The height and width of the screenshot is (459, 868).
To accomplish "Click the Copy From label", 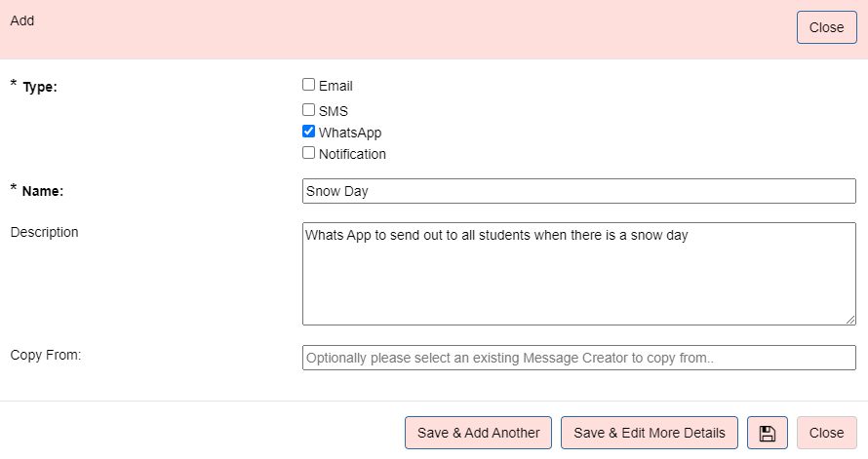I will click(x=46, y=355).
